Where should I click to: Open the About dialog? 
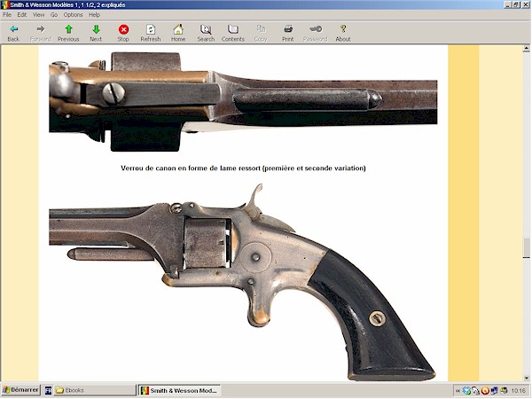pyautogui.click(x=343, y=34)
